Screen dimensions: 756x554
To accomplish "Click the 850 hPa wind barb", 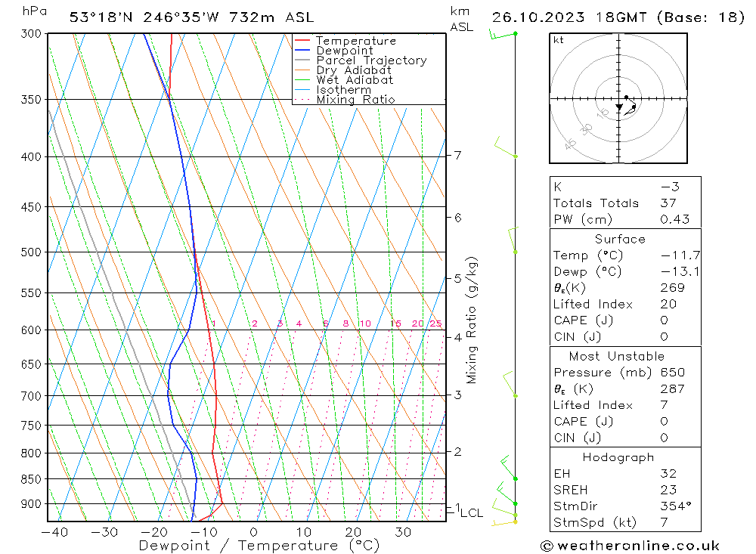I will tap(509, 468).
